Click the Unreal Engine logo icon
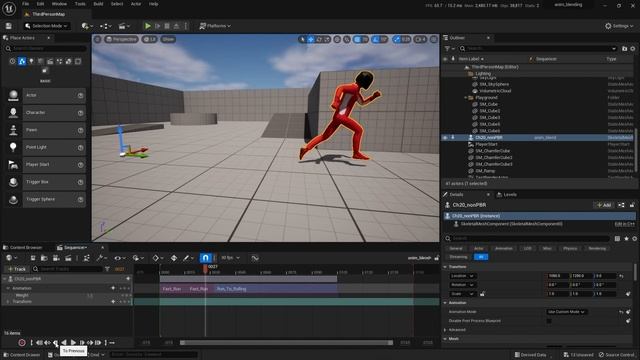Screen dimensions: 640x360 [x=9, y=9]
